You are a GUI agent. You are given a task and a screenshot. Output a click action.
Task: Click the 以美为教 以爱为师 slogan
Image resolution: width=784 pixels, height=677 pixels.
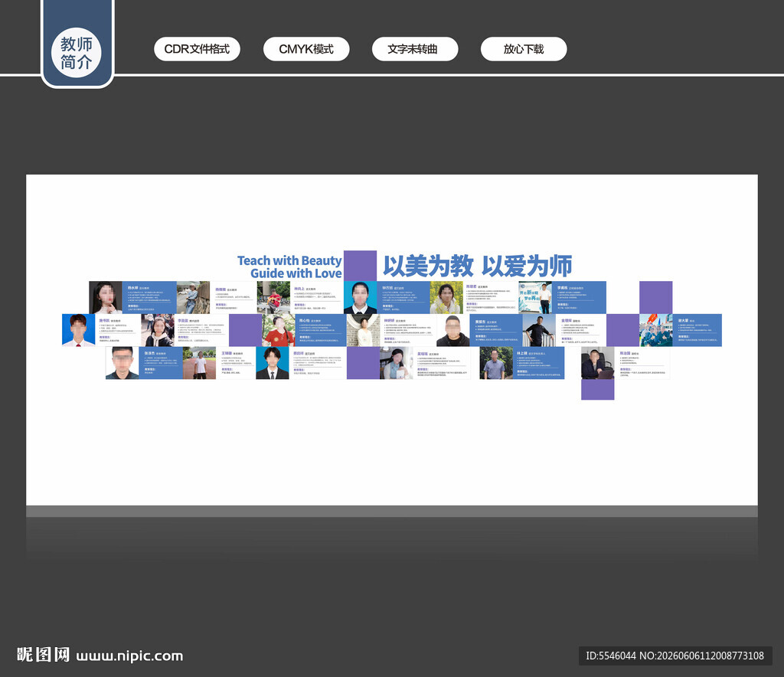pyautogui.click(x=478, y=266)
